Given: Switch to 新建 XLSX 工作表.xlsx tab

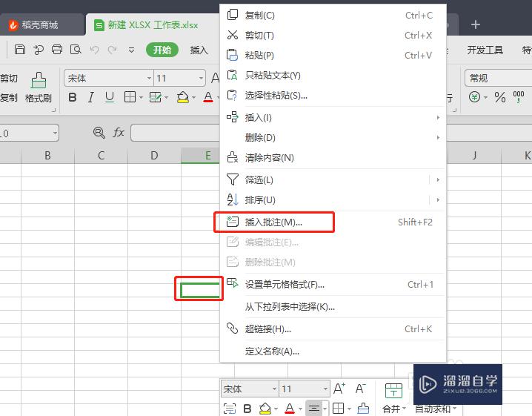Looking at the screenshot, I should (x=153, y=24).
